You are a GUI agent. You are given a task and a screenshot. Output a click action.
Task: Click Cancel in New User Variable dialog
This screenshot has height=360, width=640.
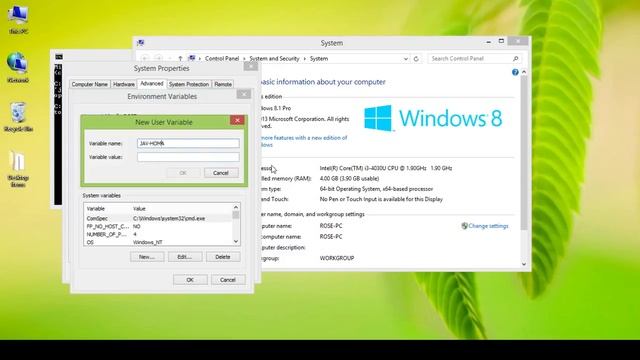tap(221, 173)
